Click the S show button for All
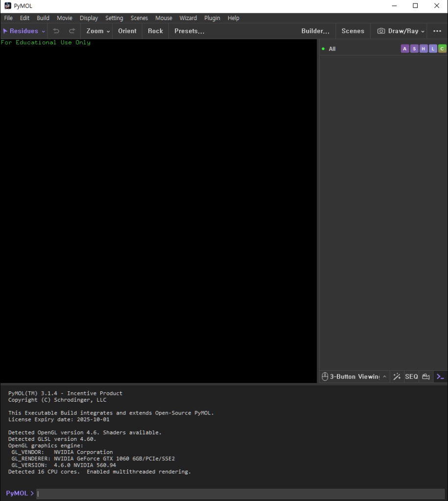The width and height of the screenshot is (448, 501). coord(414,48)
